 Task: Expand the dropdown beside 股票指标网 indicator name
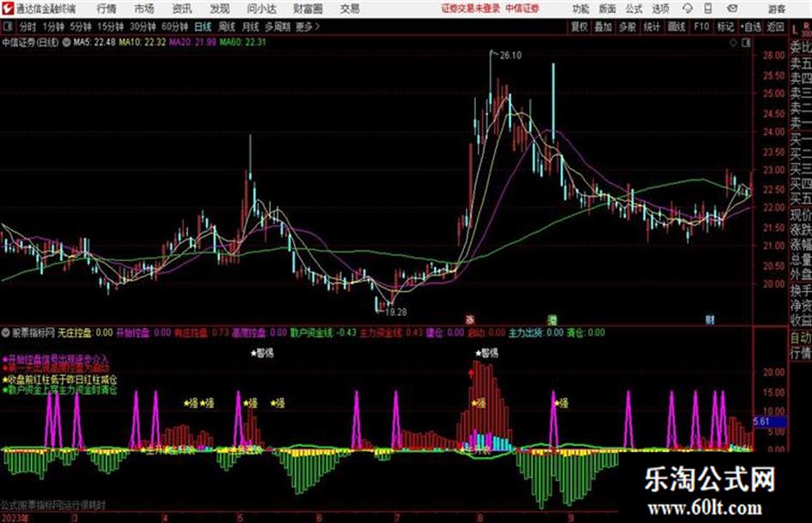pyautogui.click(x=5, y=332)
